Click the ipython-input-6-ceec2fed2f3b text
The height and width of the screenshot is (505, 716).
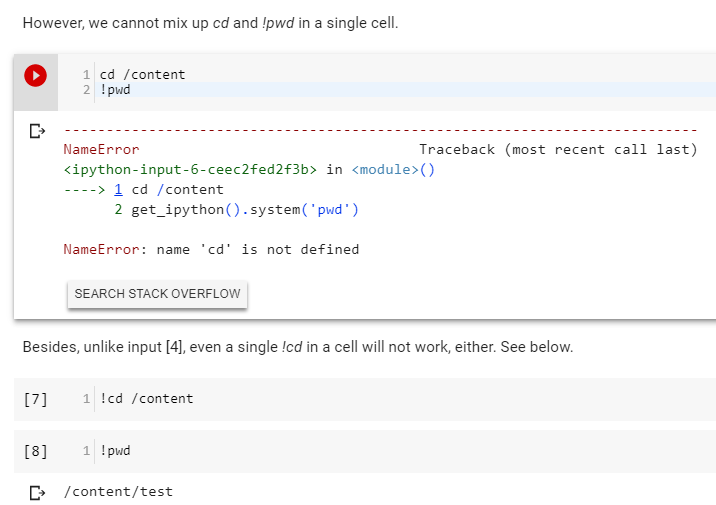(190, 169)
